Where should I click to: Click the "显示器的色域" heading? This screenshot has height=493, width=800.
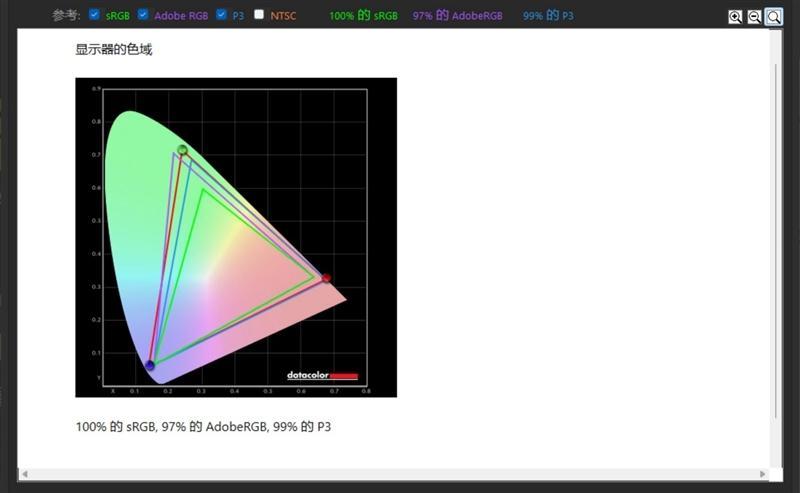(114, 50)
